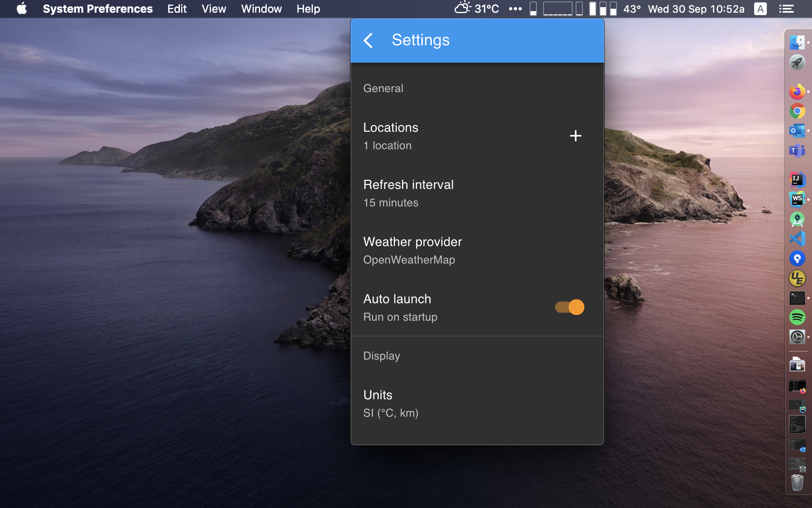Open the Notification Center list icon
This screenshot has width=812, height=508.
pyautogui.click(x=786, y=9)
